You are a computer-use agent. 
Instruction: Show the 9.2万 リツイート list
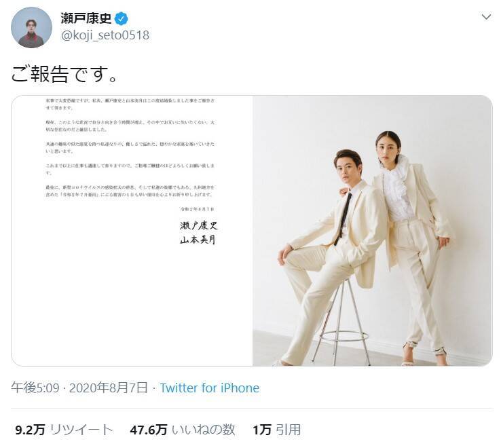64,430
